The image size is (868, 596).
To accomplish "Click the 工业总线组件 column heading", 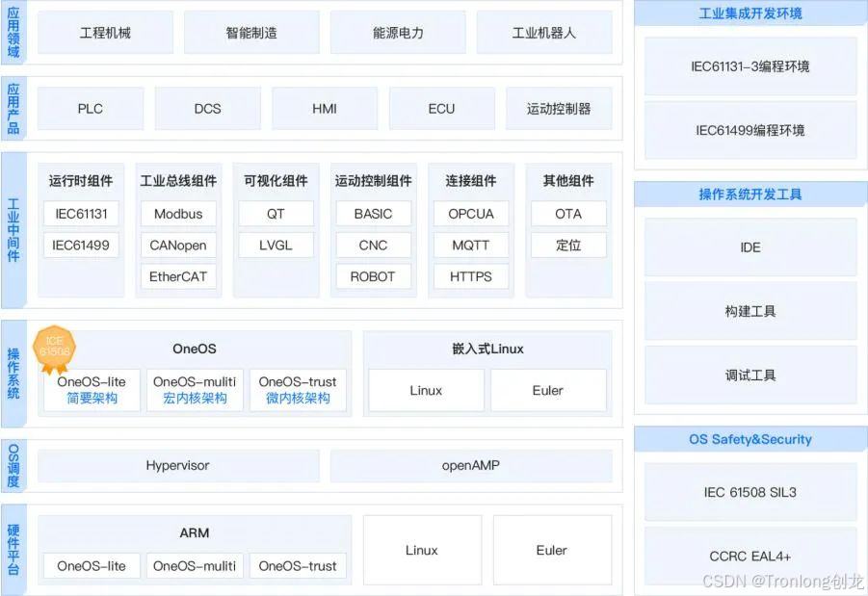I will [178, 181].
